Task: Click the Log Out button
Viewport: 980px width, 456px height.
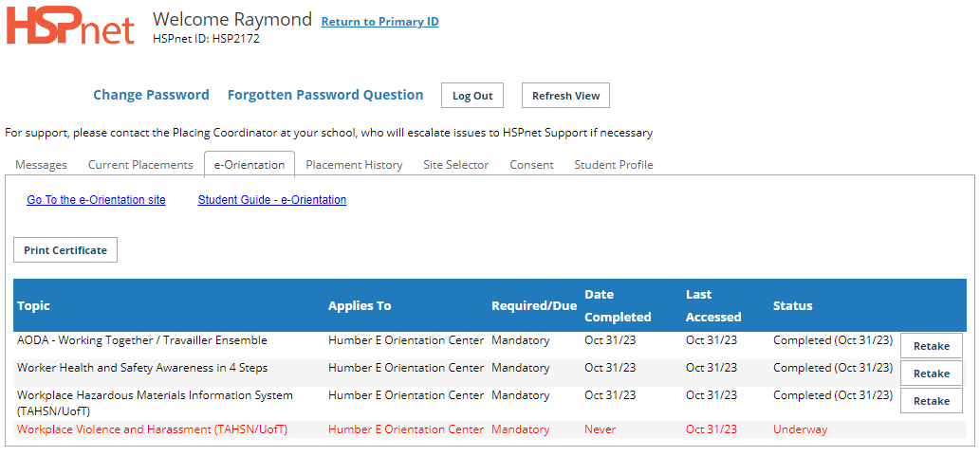Action: pyautogui.click(x=472, y=96)
